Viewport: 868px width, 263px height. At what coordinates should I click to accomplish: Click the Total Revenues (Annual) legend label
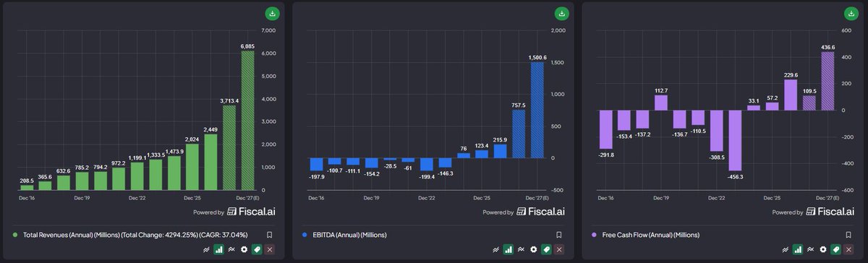point(135,235)
